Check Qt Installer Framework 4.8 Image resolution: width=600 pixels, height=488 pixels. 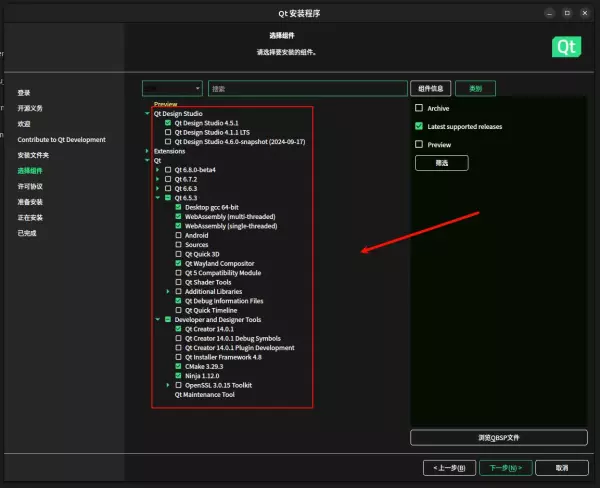pyautogui.click(x=178, y=357)
